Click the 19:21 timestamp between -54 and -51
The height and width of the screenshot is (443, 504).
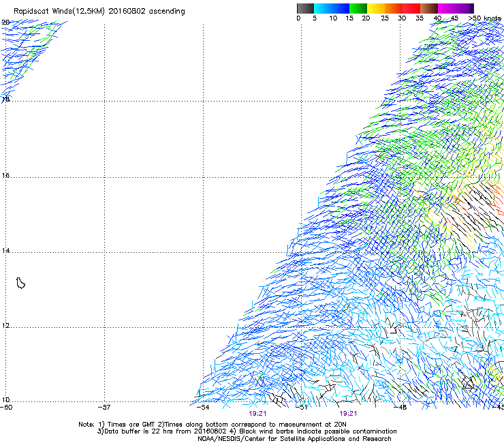(x=257, y=414)
